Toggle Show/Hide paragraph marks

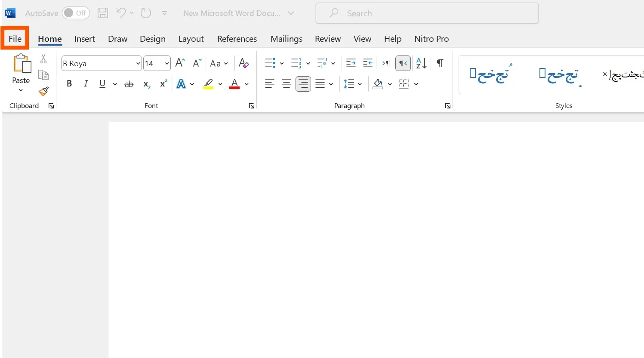pyautogui.click(x=440, y=63)
